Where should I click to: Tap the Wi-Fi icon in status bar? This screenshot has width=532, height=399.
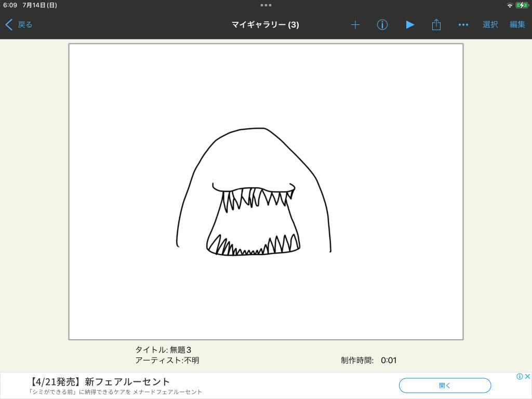pyautogui.click(x=510, y=5)
